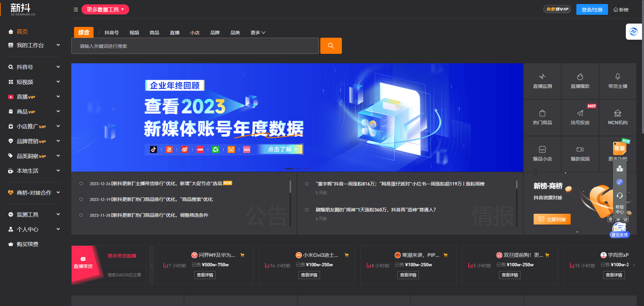Expand the 更多 search category dropdown
644x306 pixels.
click(x=257, y=32)
